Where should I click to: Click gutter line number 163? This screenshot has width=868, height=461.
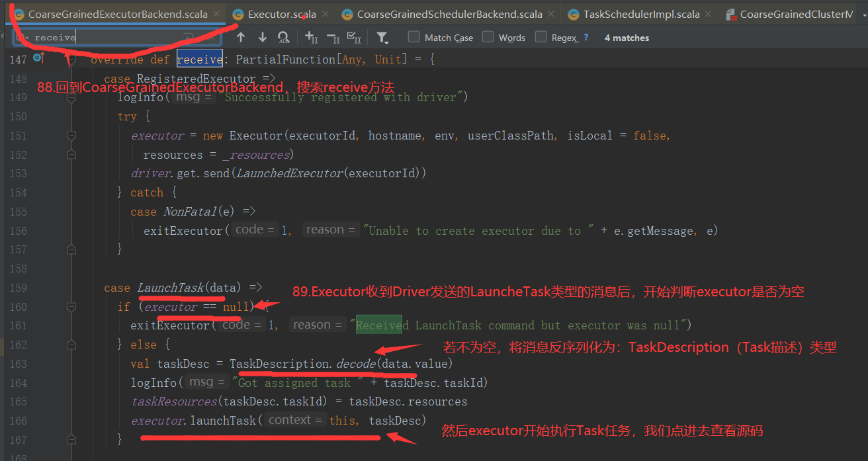tap(18, 364)
